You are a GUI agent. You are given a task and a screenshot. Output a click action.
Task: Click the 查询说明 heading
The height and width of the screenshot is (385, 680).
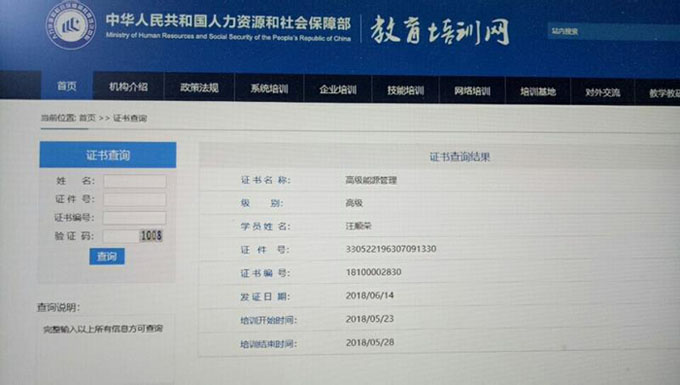pos(59,308)
